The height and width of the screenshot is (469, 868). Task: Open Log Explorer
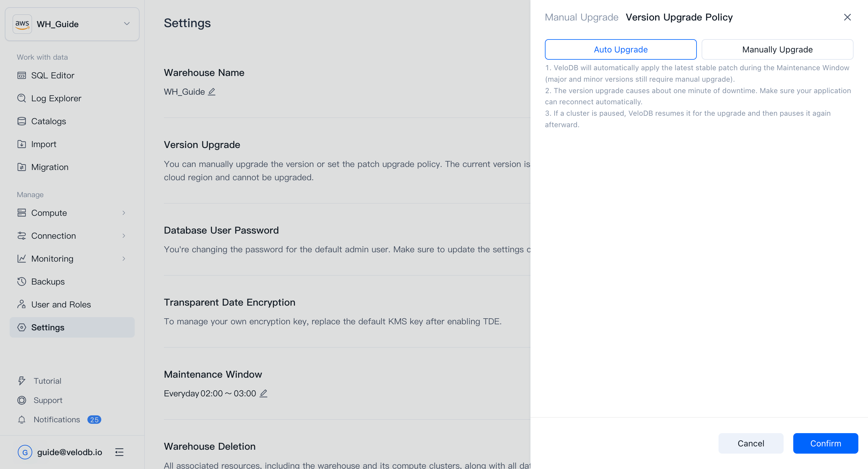coord(56,98)
